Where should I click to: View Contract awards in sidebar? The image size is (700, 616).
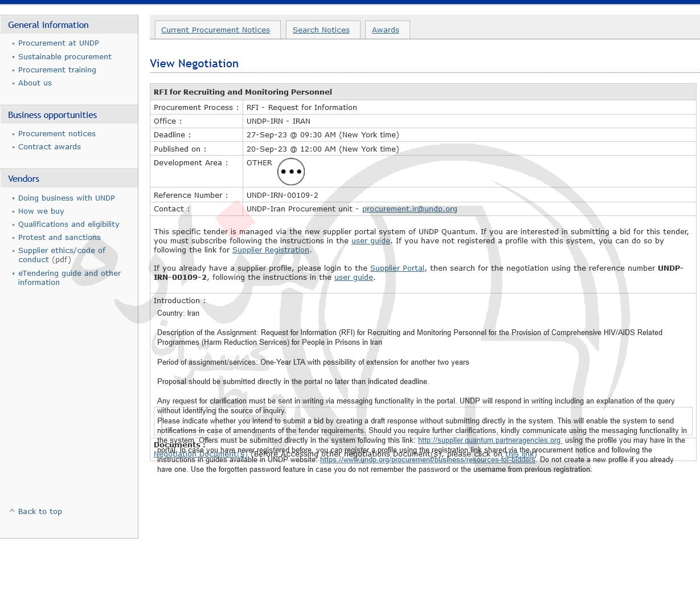pos(50,147)
